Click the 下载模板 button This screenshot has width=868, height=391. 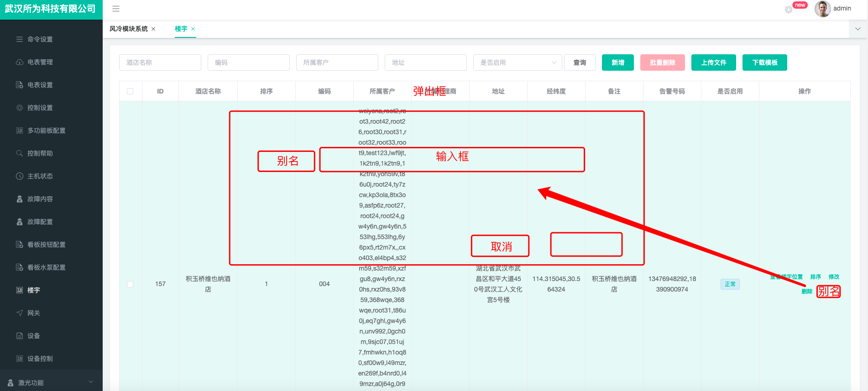click(765, 63)
